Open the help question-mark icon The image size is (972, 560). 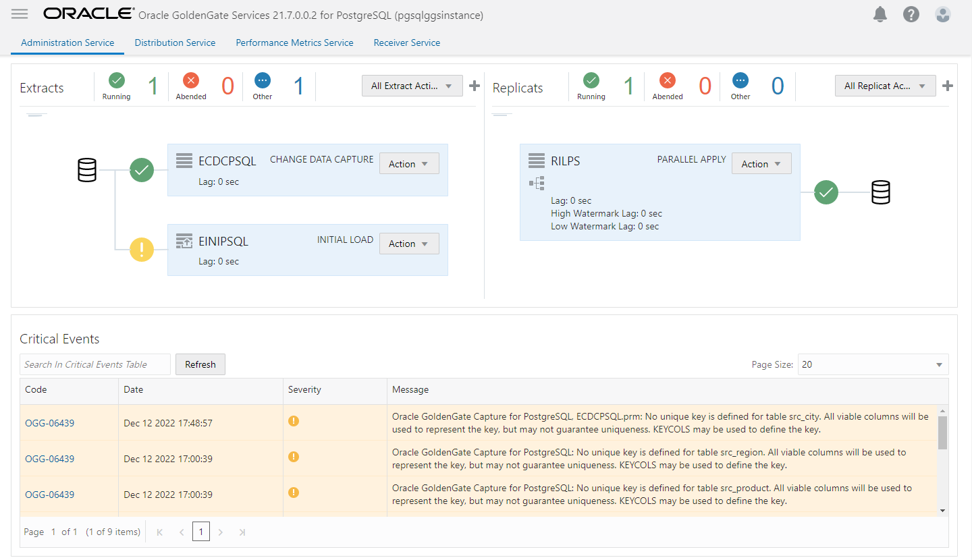(911, 13)
